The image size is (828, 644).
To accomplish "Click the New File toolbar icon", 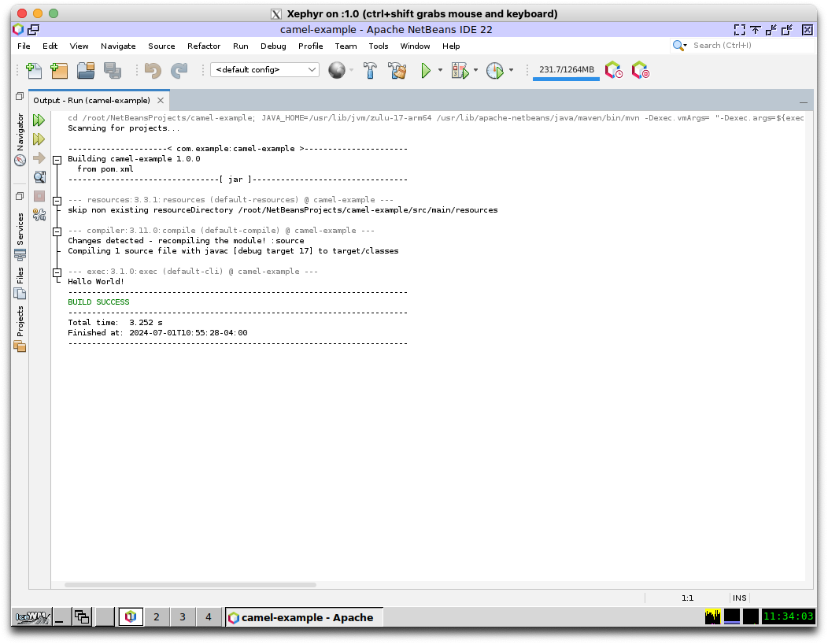I will (x=34, y=70).
